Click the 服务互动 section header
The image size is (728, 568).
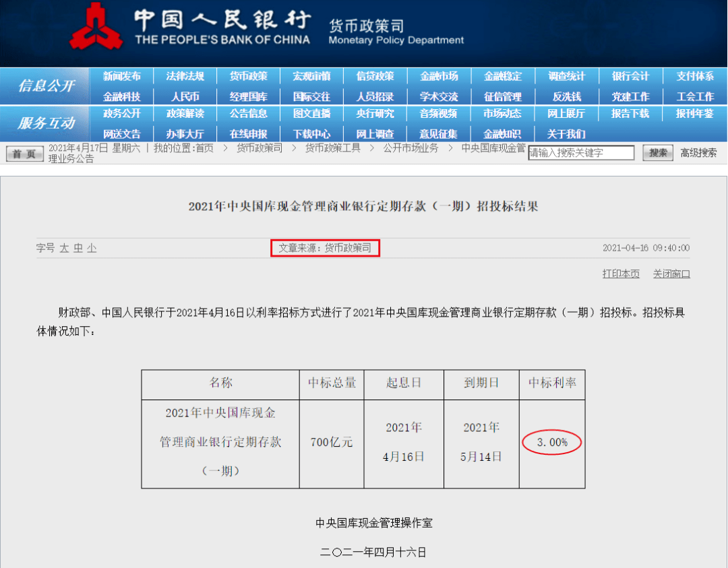[47, 123]
